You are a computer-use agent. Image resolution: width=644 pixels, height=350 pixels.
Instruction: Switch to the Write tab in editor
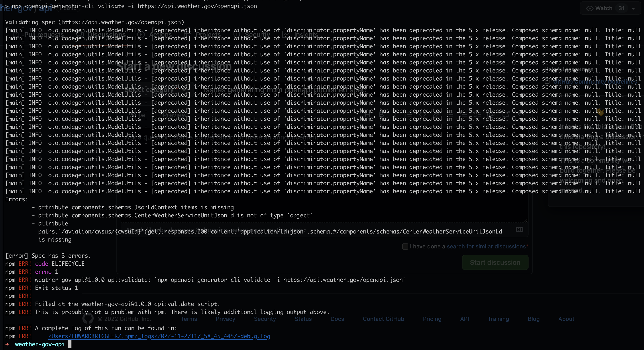137,115
